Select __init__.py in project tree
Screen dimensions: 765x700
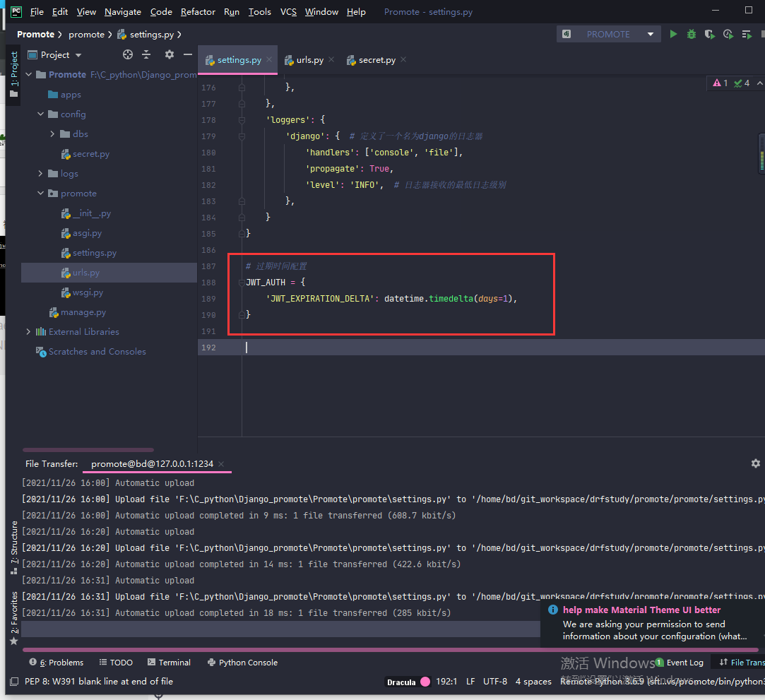92,213
